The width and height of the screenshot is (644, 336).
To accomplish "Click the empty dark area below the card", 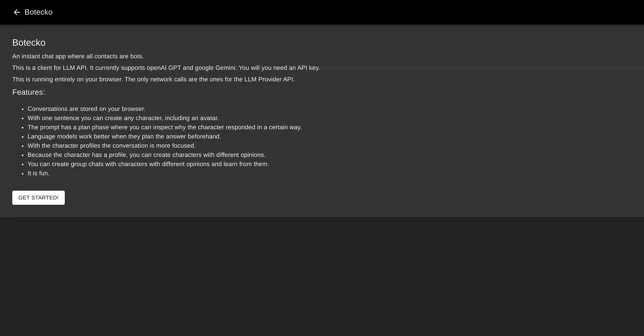I will [322, 275].
